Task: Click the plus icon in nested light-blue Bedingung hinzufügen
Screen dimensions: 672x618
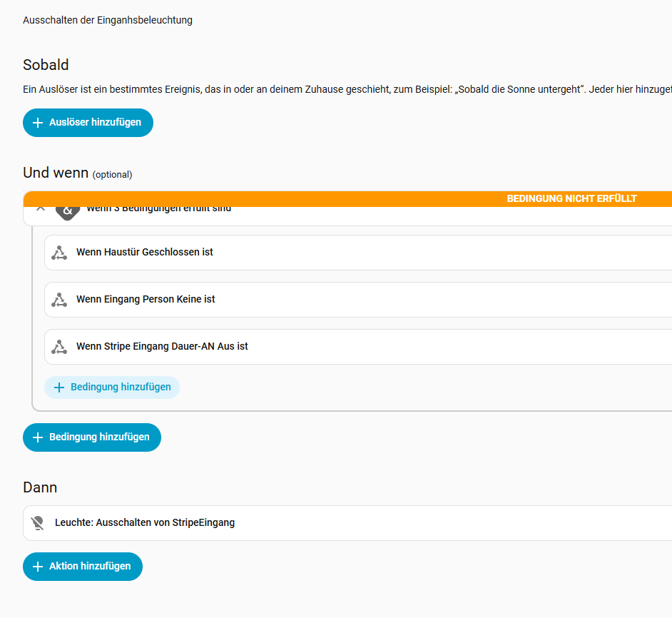Action: [59, 387]
